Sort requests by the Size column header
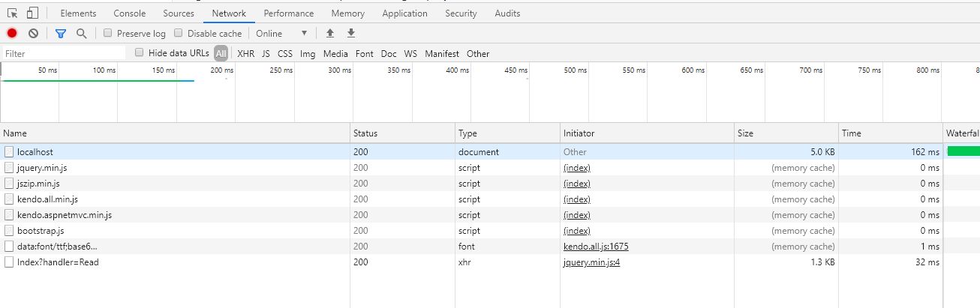Image resolution: width=980 pixels, height=308 pixels. point(786,133)
